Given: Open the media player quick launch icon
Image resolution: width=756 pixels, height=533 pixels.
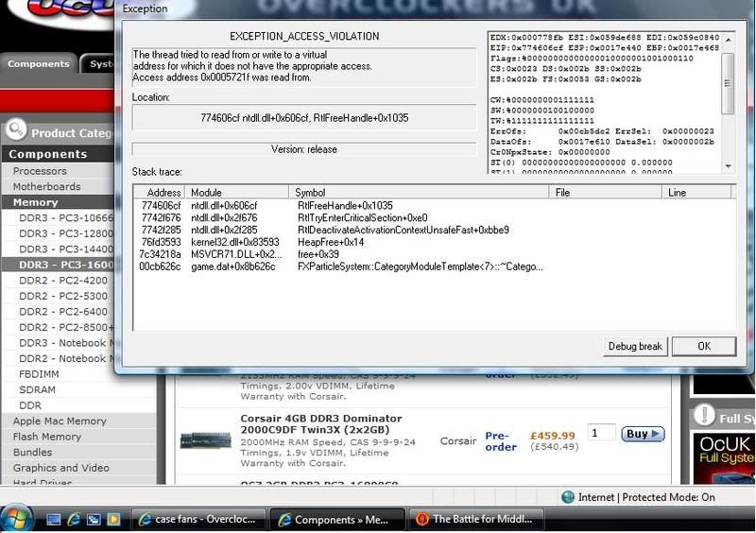Looking at the screenshot, I should [x=113, y=520].
